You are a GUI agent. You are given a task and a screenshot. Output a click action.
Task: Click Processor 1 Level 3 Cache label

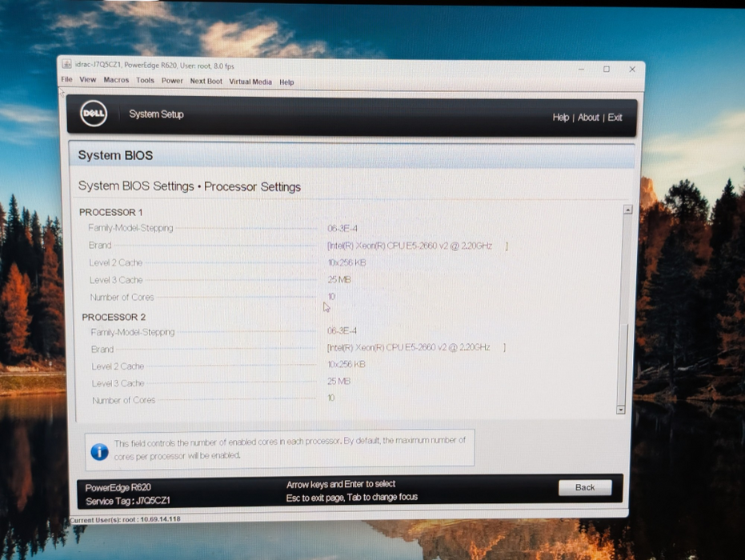[116, 280]
